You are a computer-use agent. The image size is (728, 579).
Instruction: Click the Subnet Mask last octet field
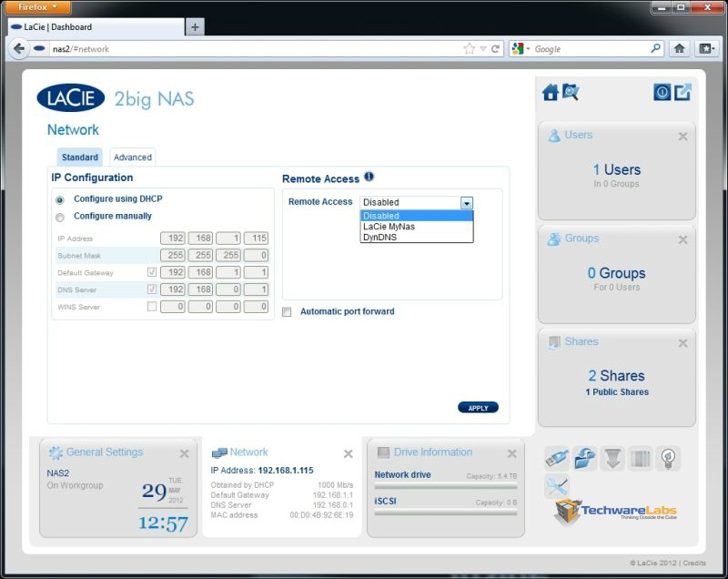(x=256, y=256)
